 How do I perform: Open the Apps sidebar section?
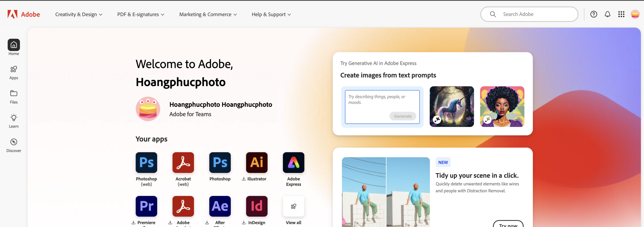14,73
